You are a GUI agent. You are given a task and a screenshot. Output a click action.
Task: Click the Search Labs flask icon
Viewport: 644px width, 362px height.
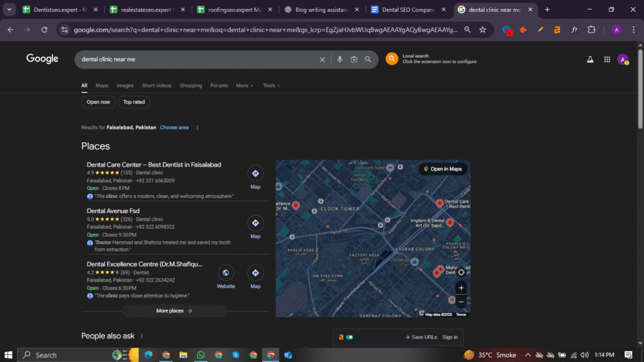click(590, 59)
